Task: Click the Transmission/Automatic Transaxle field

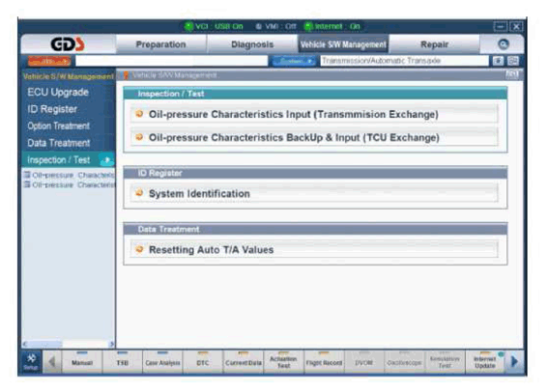Action: pos(404,61)
